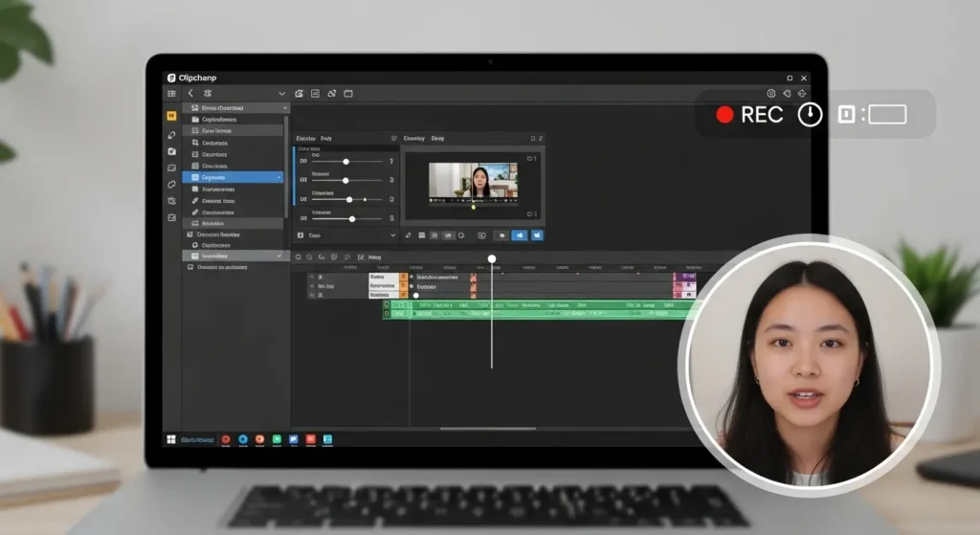Click the Windows Start button on taskbar

coord(171,439)
